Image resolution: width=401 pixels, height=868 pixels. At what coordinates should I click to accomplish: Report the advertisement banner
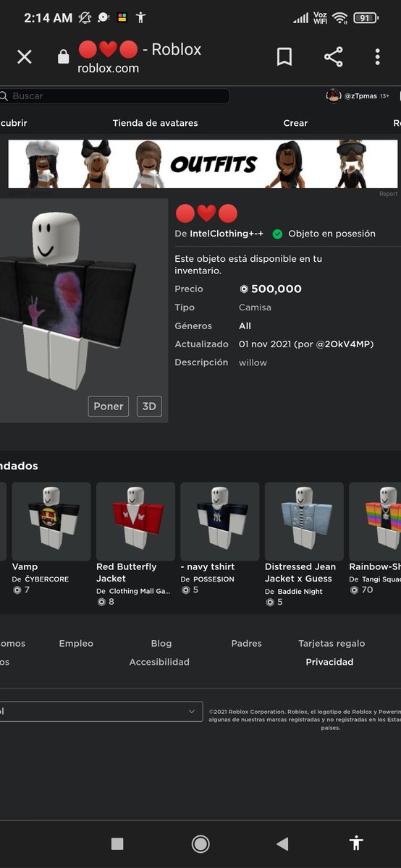389,194
